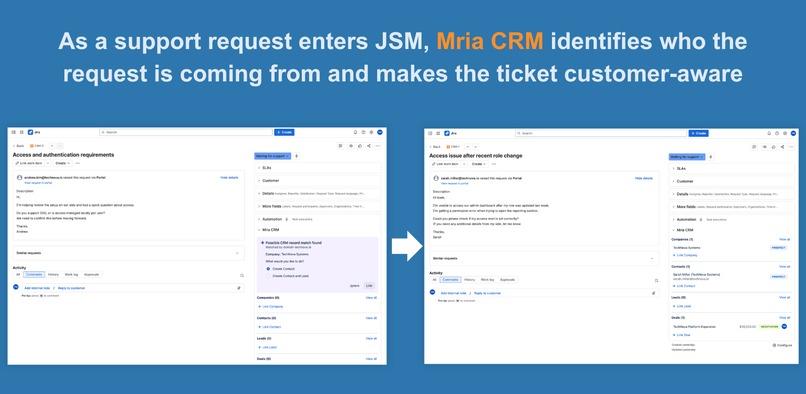806x394 pixels.
Task: Click activity sort icon in authentication requirements ticket
Action: pos(242,275)
